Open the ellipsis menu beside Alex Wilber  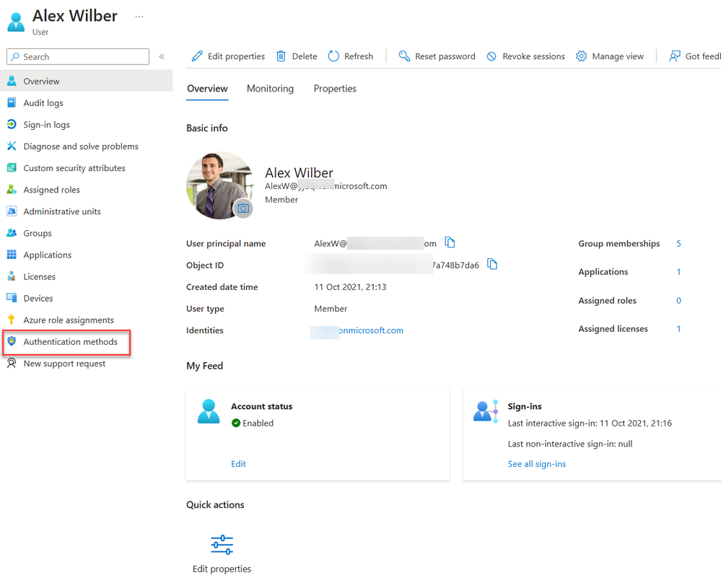click(x=139, y=17)
